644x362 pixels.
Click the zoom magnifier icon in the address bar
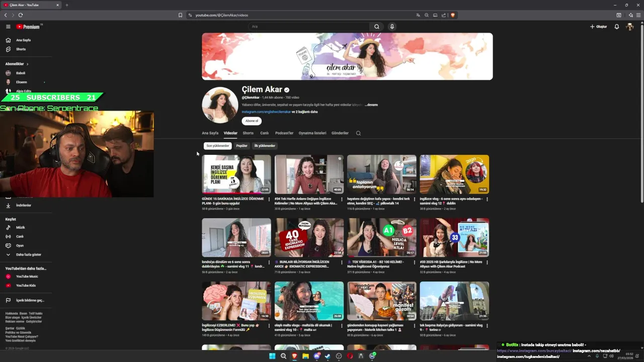coord(427,15)
